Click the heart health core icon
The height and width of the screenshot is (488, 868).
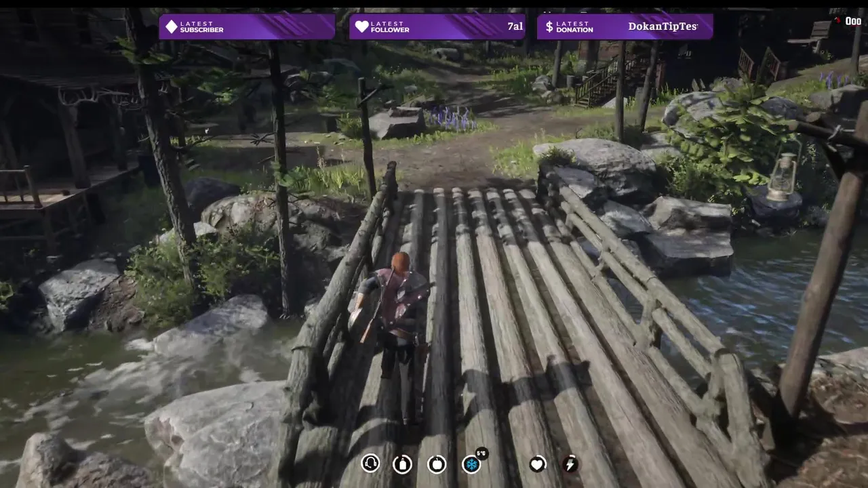click(x=537, y=464)
